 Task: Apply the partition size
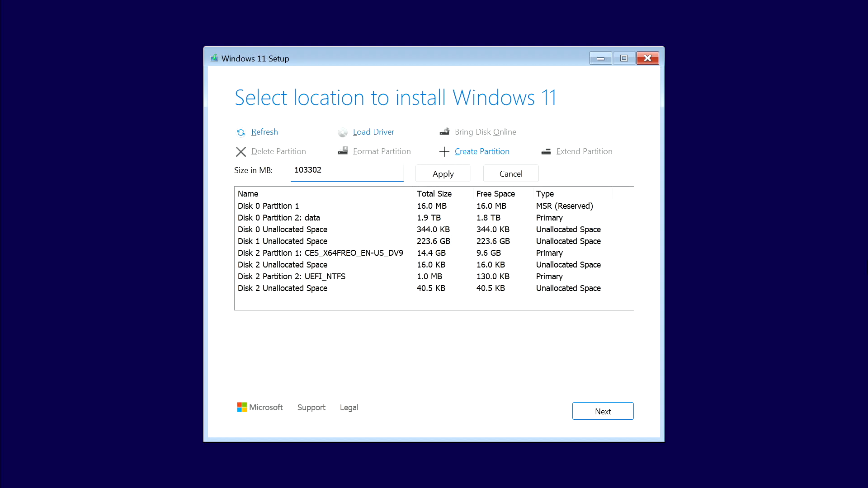pyautogui.click(x=443, y=174)
